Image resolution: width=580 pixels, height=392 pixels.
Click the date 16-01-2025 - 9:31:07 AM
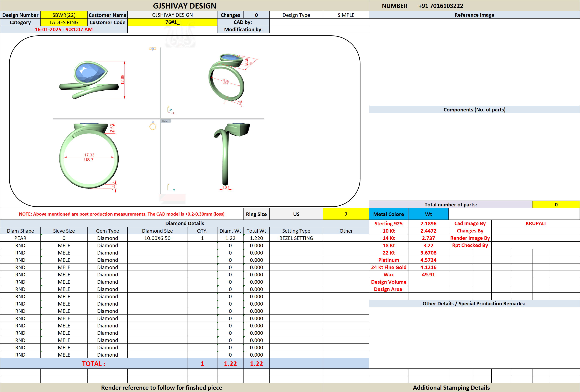tap(64, 29)
